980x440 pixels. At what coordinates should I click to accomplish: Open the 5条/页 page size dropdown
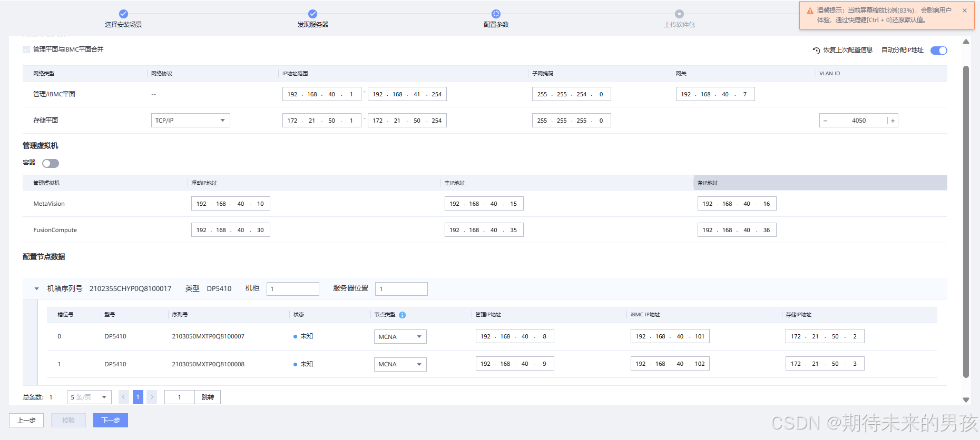pos(89,397)
